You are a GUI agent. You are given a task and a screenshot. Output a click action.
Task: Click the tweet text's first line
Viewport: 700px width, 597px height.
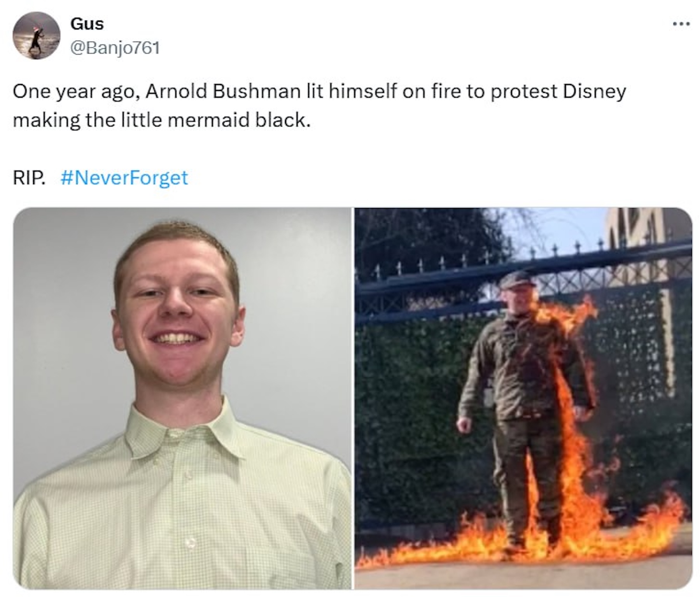(x=319, y=92)
